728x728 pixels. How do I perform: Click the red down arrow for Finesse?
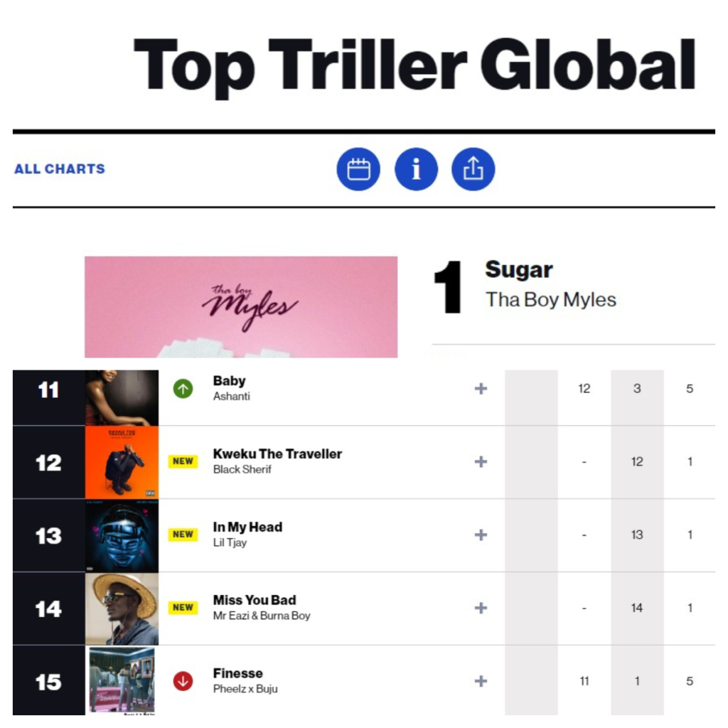click(183, 681)
